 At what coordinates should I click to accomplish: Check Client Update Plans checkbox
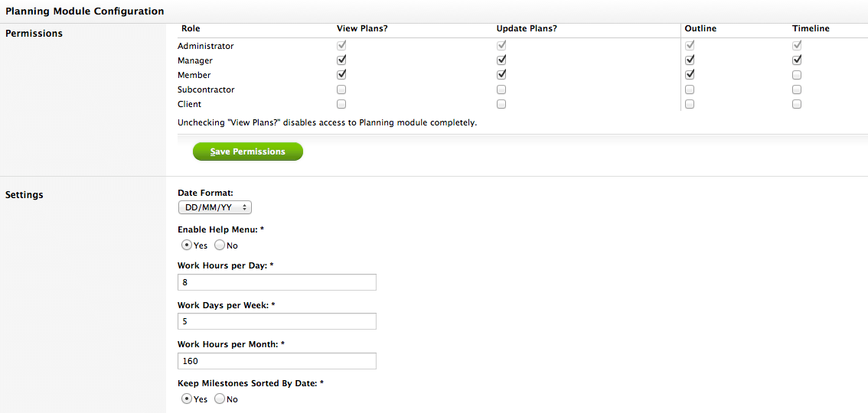coord(501,104)
